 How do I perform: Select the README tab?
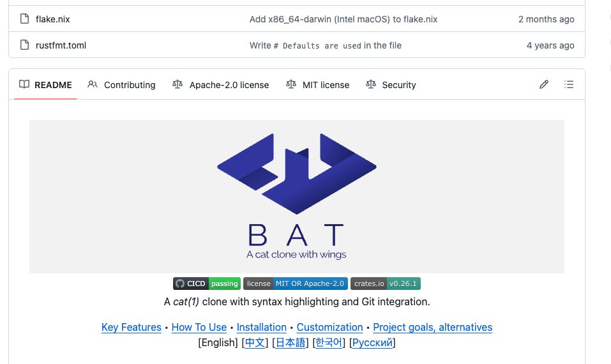click(x=45, y=84)
